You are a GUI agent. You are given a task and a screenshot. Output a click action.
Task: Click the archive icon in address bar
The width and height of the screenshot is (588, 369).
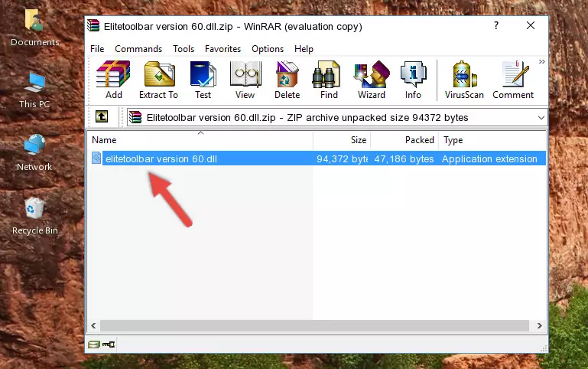click(x=135, y=117)
